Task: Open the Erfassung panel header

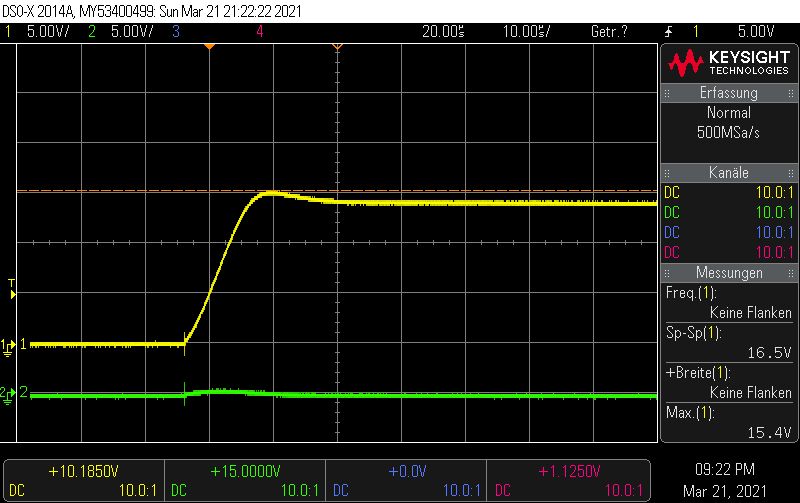Action: click(729, 93)
